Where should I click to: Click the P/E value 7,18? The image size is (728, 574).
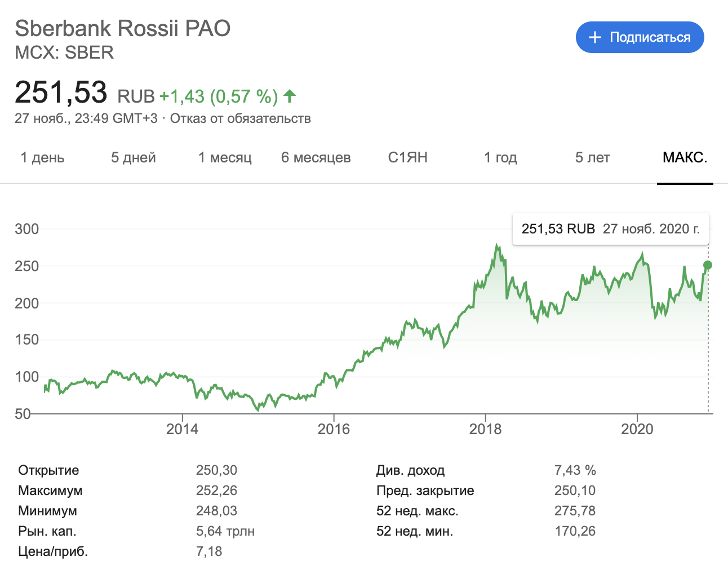pyautogui.click(x=209, y=551)
